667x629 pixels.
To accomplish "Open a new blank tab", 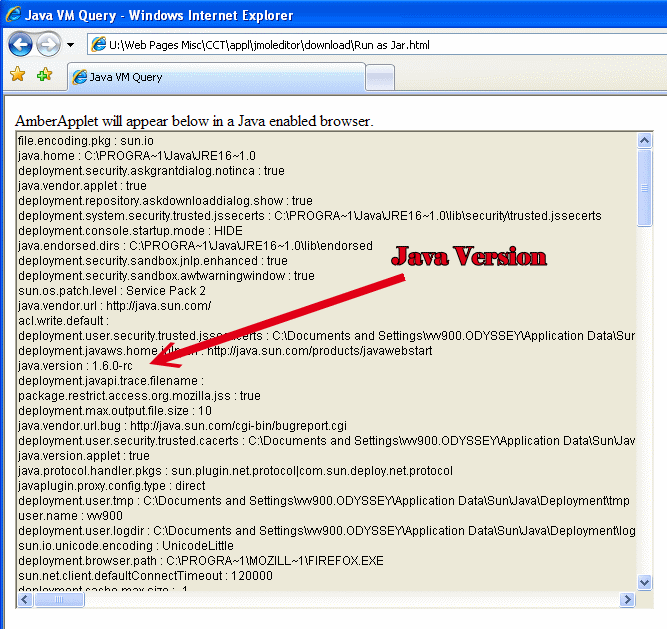I will click(x=380, y=77).
